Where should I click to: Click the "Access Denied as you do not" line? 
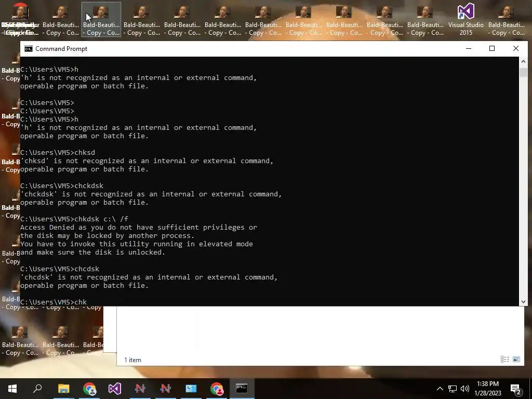pos(138,228)
